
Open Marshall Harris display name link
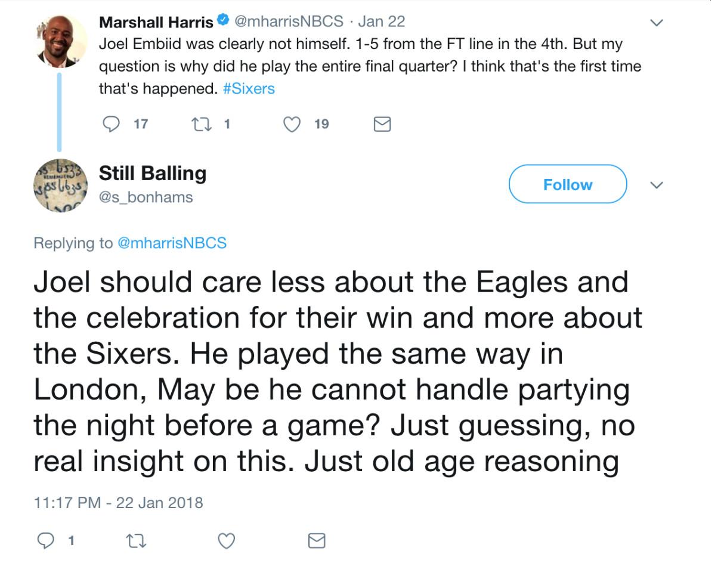click(x=156, y=21)
